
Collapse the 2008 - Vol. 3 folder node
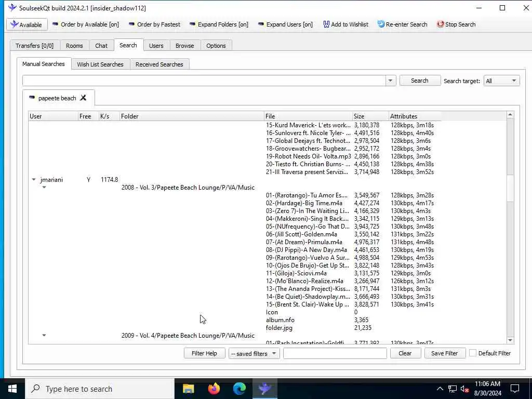[44, 187]
